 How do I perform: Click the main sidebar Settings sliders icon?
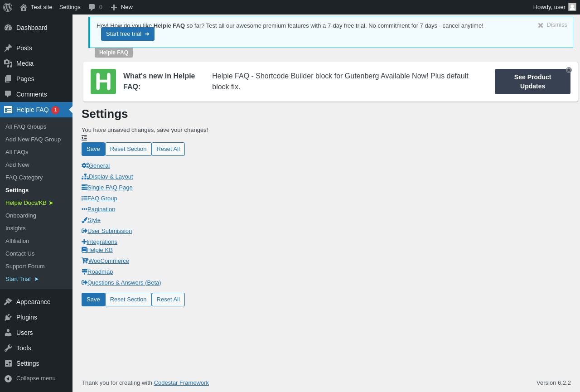[8, 363]
